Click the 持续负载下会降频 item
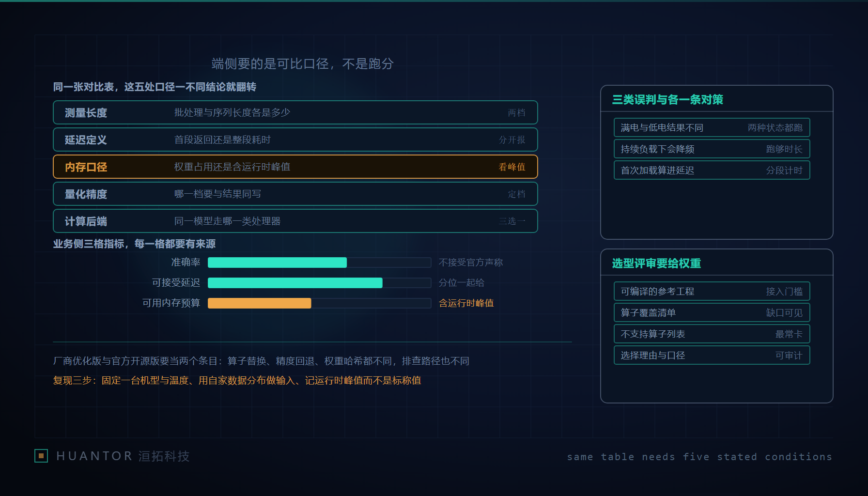Image resolution: width=868 pixels, height=496 pixels. click(712, 149)
